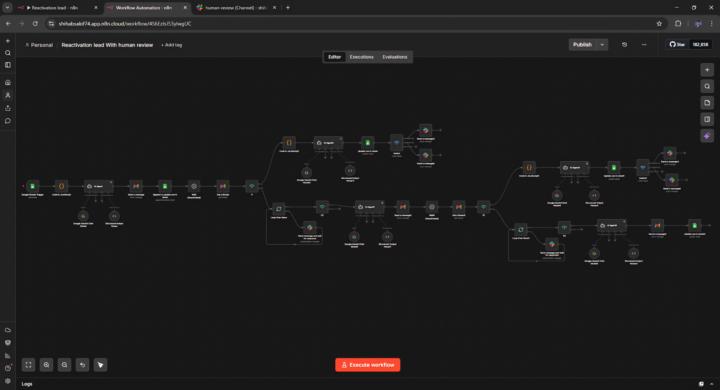
Task: Open the canvas node search magnifier button
Action: (707, 86)
